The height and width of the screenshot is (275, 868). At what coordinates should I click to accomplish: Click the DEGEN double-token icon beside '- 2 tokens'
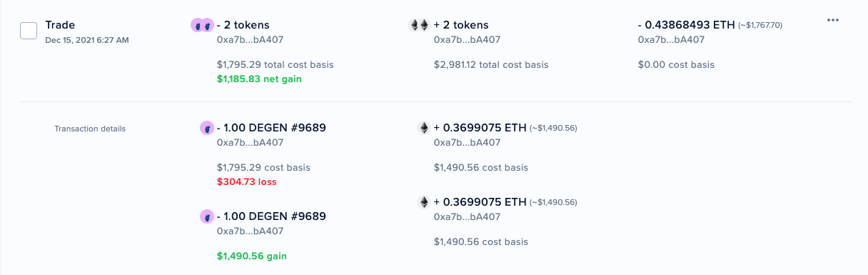[202, 25]
